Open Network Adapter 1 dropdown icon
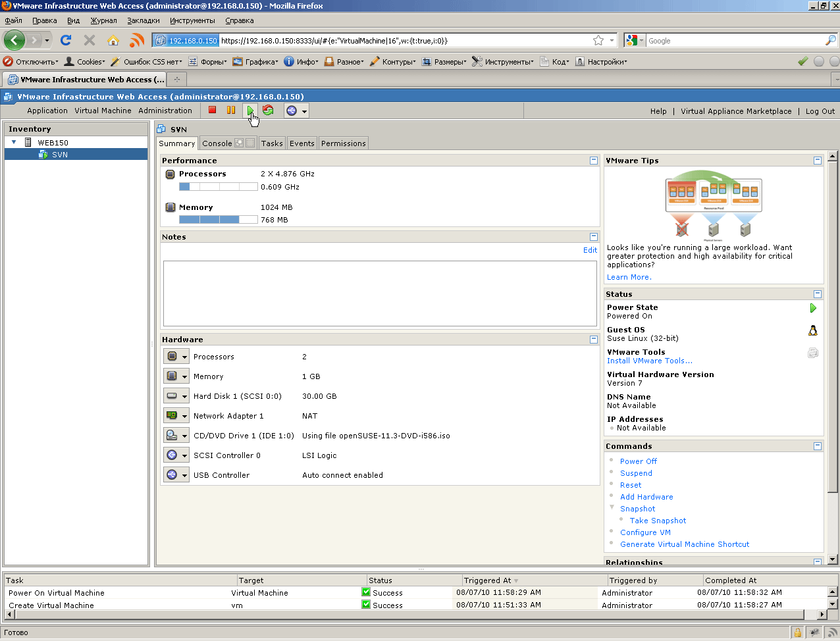Image resolution: width=840 pixels, height=641 pixels. [x=176, y=416]
